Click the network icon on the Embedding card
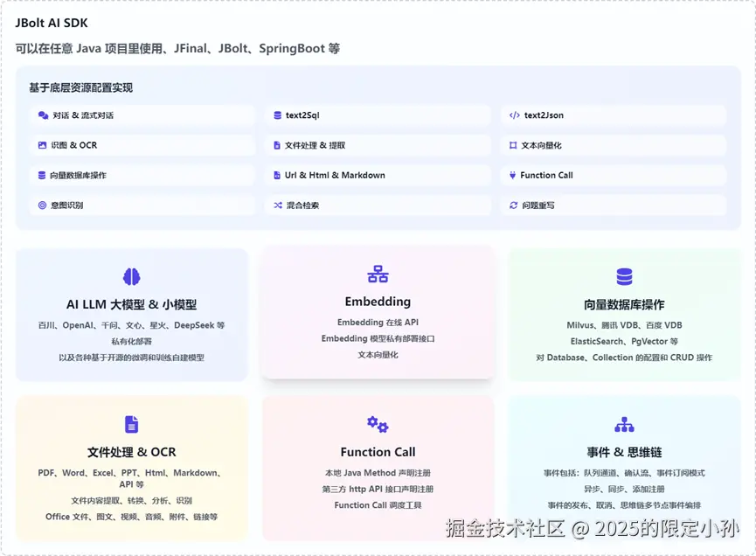The image size is (756, 556). 378,274
